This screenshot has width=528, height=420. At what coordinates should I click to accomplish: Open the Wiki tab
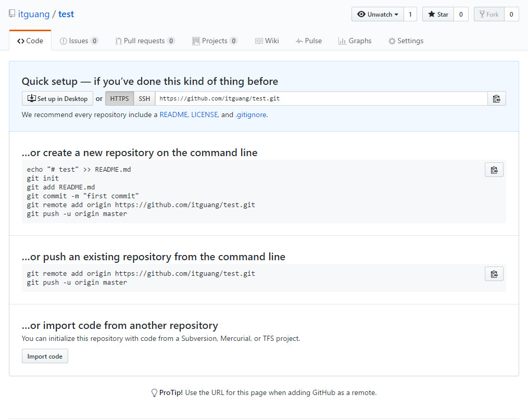click(267, 41)
